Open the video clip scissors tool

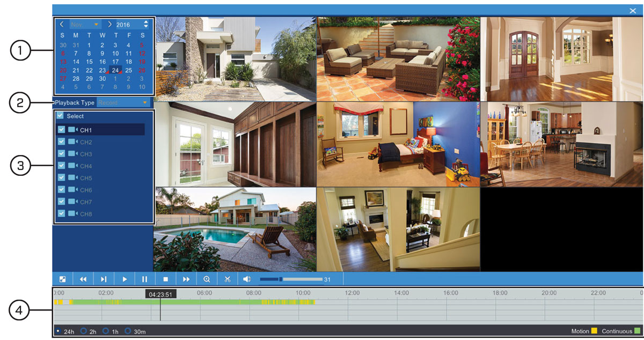tap(228, 279)
